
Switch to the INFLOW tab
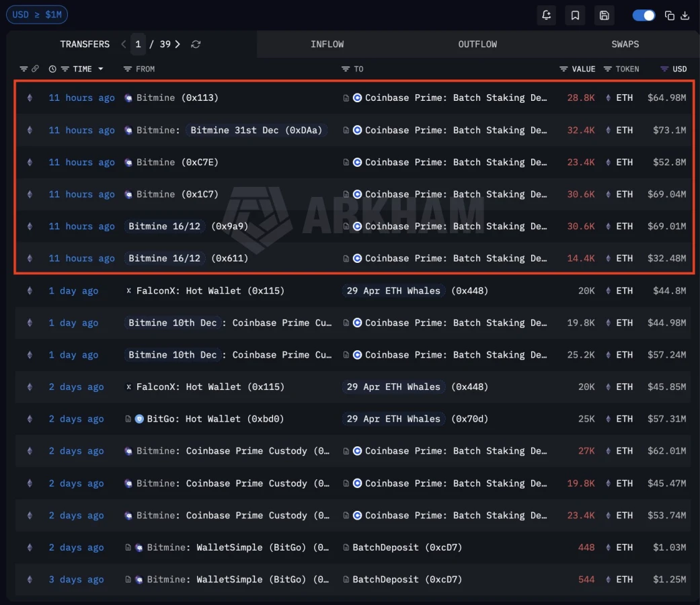[327, 44]
